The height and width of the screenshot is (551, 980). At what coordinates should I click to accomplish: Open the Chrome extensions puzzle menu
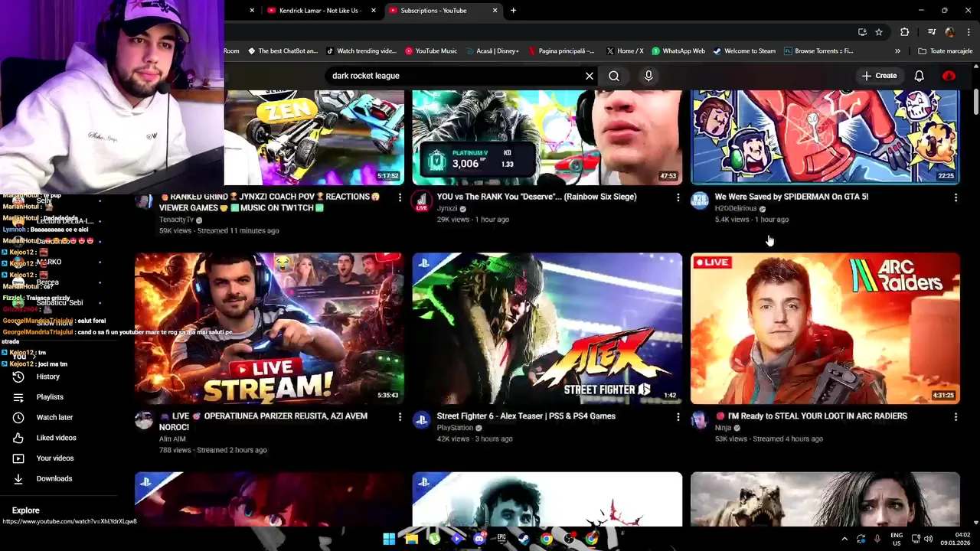pos(905,32)
